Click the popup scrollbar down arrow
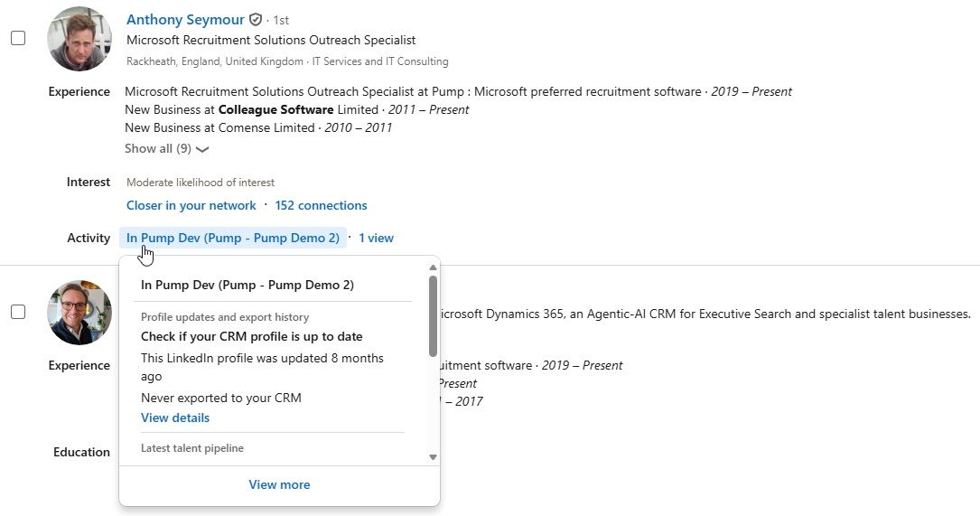Viewport: 980px width, 516px height. click(x=433, y=457)
